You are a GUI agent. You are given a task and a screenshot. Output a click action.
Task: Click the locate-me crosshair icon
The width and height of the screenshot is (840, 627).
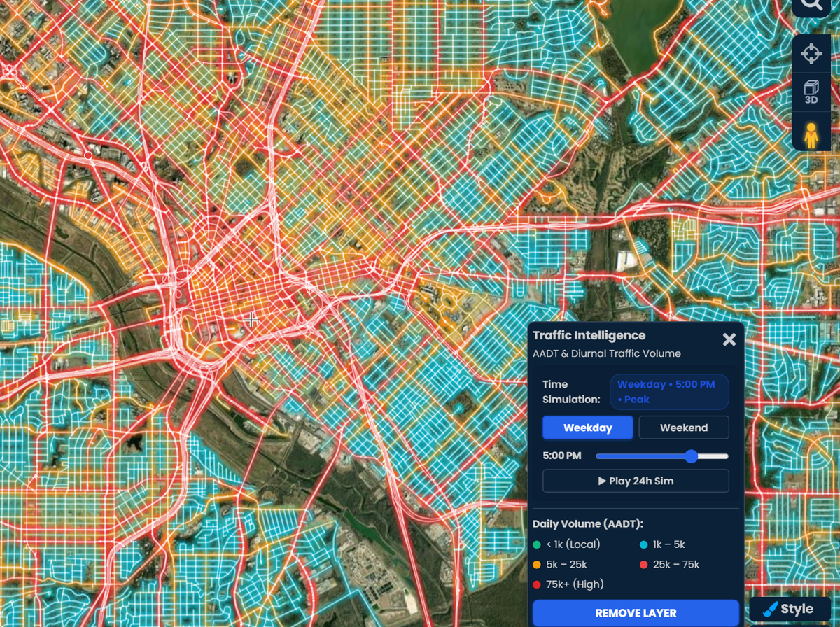pyautogui.click(x=811, y=53)
